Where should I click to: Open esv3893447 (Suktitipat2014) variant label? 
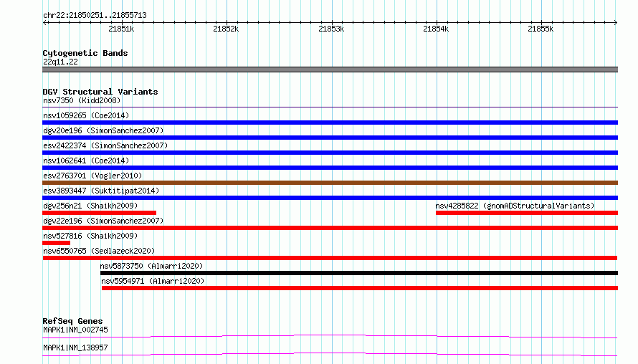coord(101,191)
